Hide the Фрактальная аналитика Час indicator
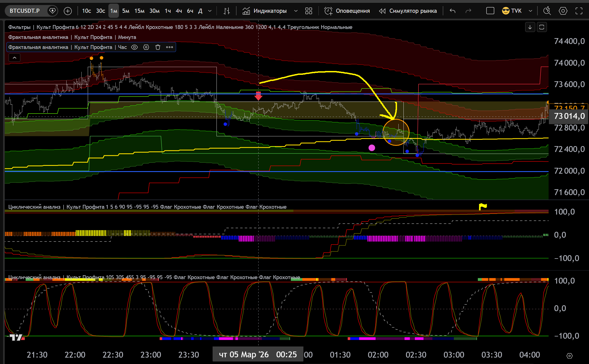Viewport: 589px width, 364px height. click(x=134, y=47)
